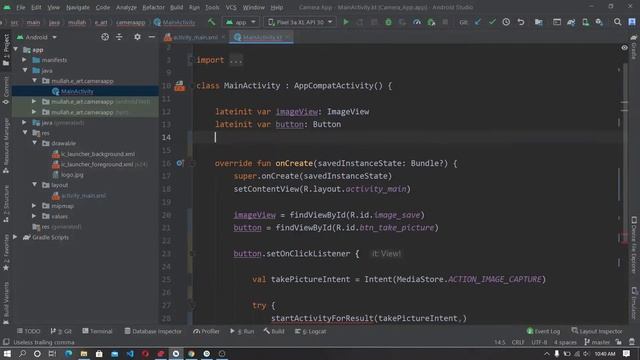The height and width of the screenshot is (360, 640).
Task: Click the locate target icon in Project panel
Action: pos(105,37)
